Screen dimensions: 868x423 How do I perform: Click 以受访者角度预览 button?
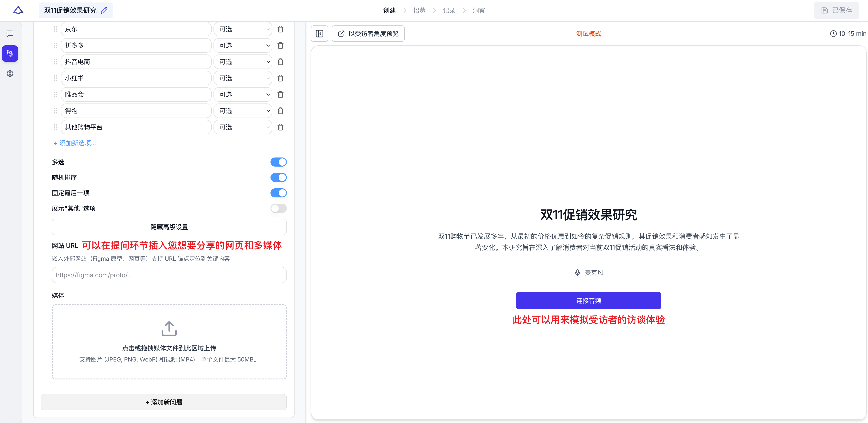(368, 34)
